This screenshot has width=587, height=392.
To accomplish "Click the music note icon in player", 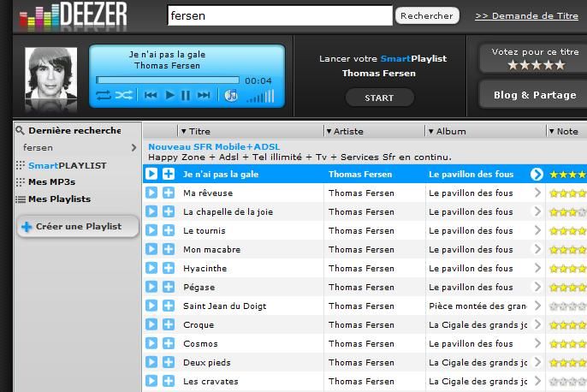I will (x=231, y=96).
